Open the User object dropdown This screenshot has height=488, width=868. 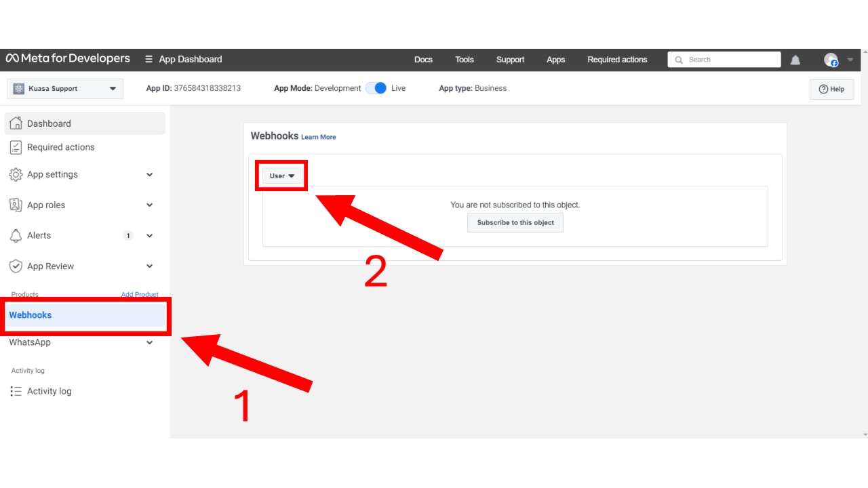tap(282, 176)
